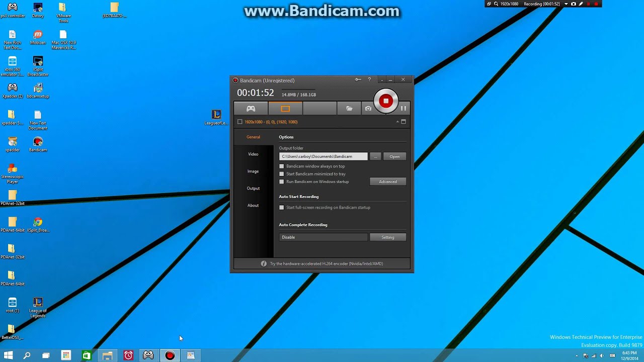Click the info icon in Bandicam footer
Image resolution: width=644 pixels, height=362 pixels.
(263, 263)
